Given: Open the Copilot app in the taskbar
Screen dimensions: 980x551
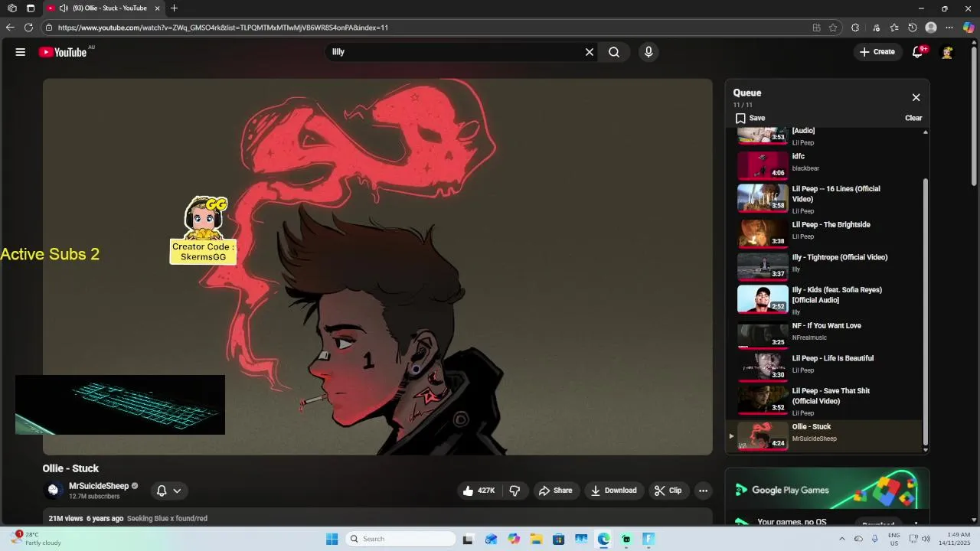Looking at the screenshot, I should [514, 539].
